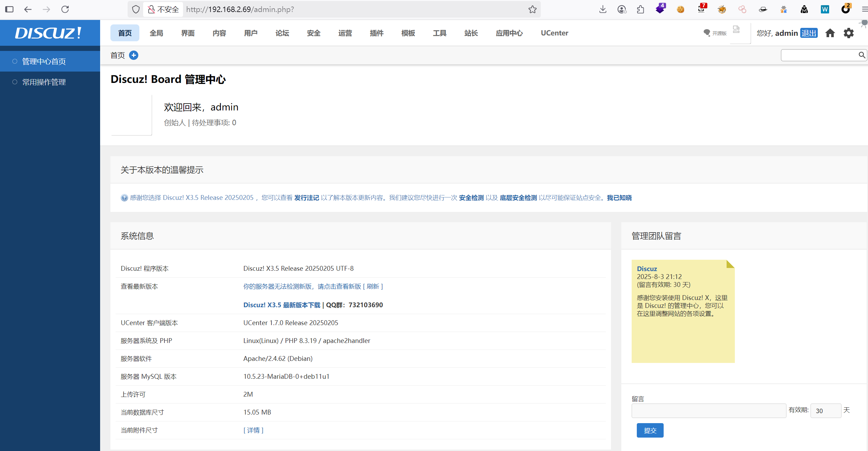Click the blue plus icon beside 首页
The width and height of the screenshot is (868, 451).
pyautogui.click(x=133, y=55)
